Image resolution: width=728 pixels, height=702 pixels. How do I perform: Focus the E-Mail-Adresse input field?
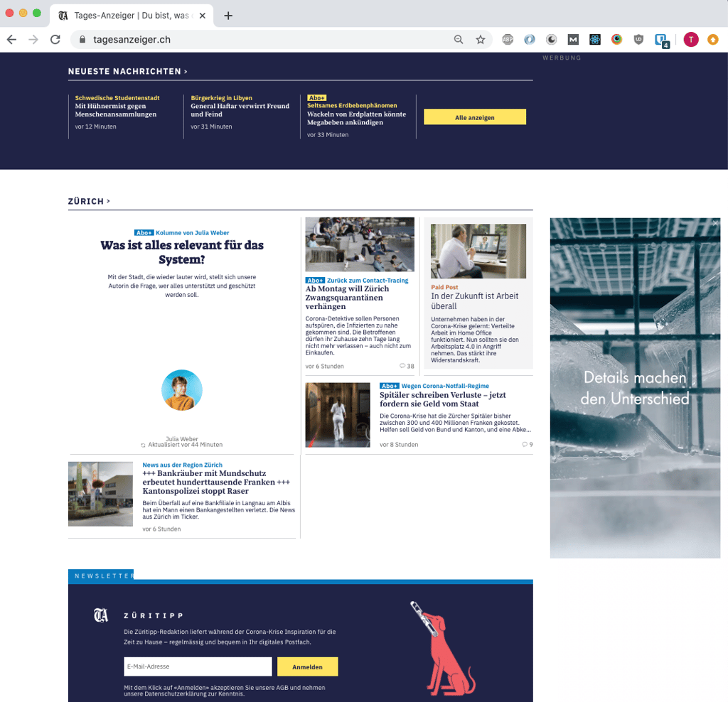pos(198,666)
